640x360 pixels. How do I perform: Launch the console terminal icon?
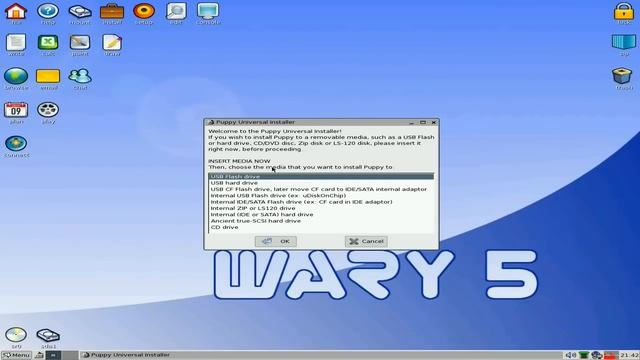208,11
